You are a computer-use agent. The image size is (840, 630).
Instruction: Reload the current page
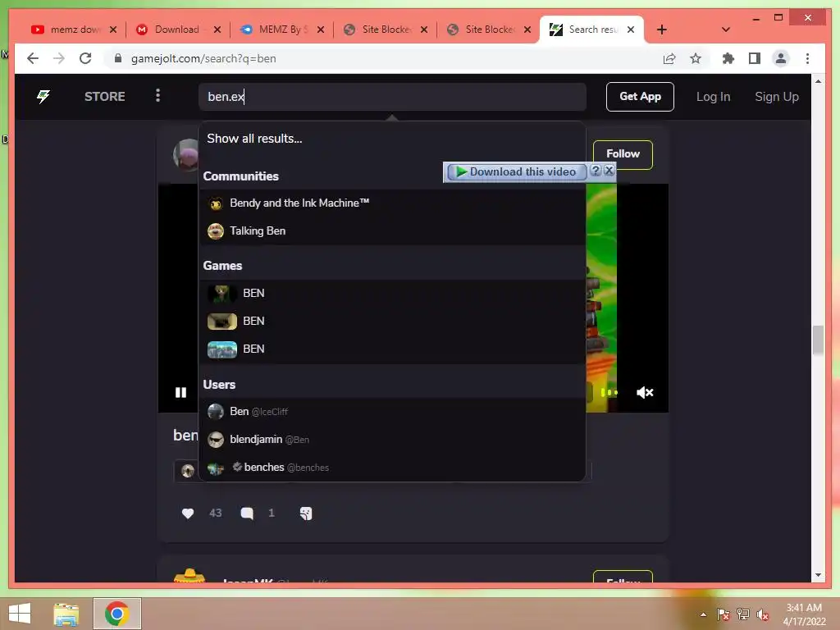[85, 58]
